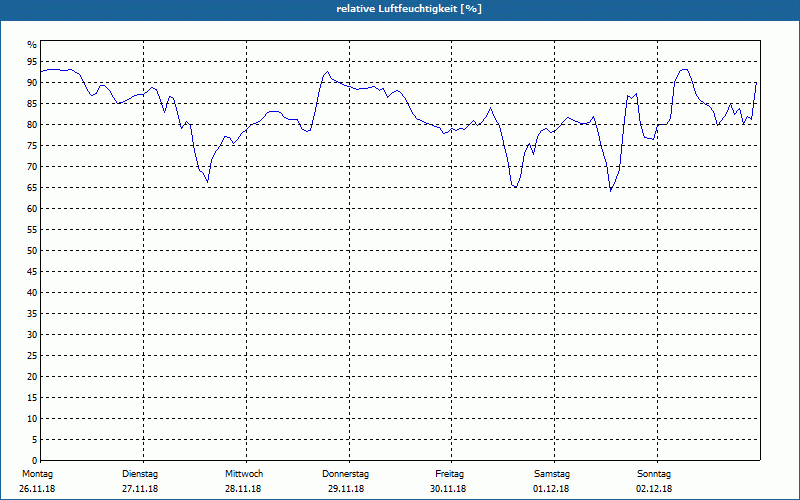Click the % unit label on y-axis
Image resolution: width=800 pixels, height=500 pixels.
coord(32,45)
